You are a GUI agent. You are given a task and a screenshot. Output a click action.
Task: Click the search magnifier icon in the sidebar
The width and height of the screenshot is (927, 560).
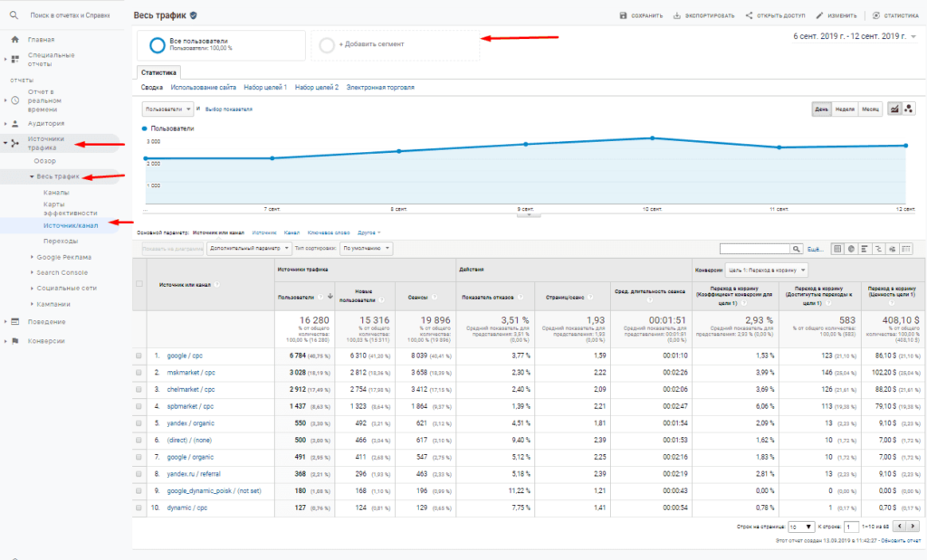pos(14,15)
